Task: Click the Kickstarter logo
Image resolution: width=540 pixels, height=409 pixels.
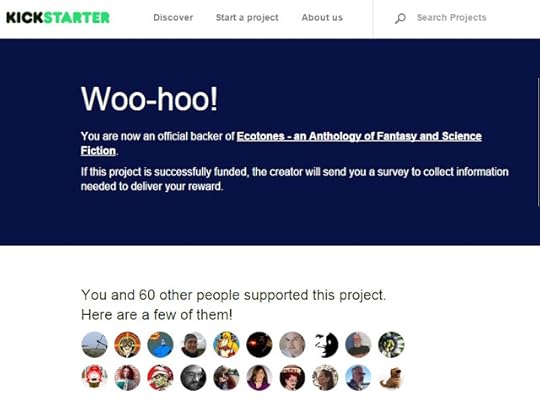Action: click(x=58, y=18)
